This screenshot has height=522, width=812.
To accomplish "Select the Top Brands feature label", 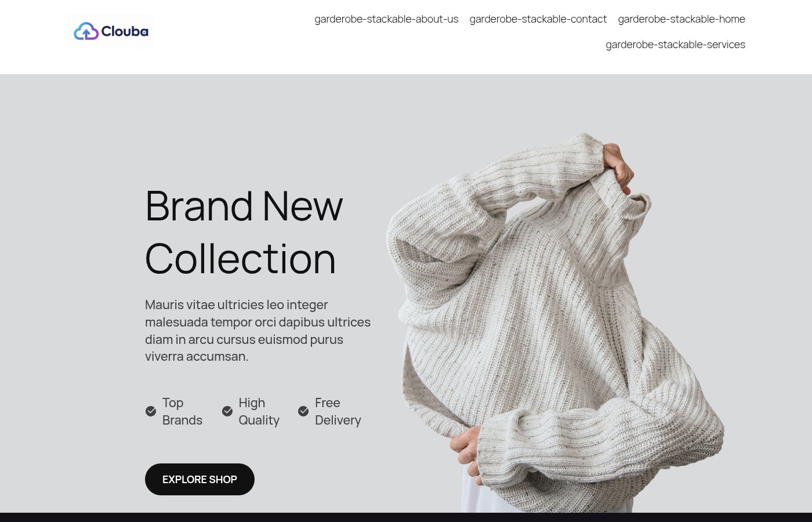I will click(182, 411).
